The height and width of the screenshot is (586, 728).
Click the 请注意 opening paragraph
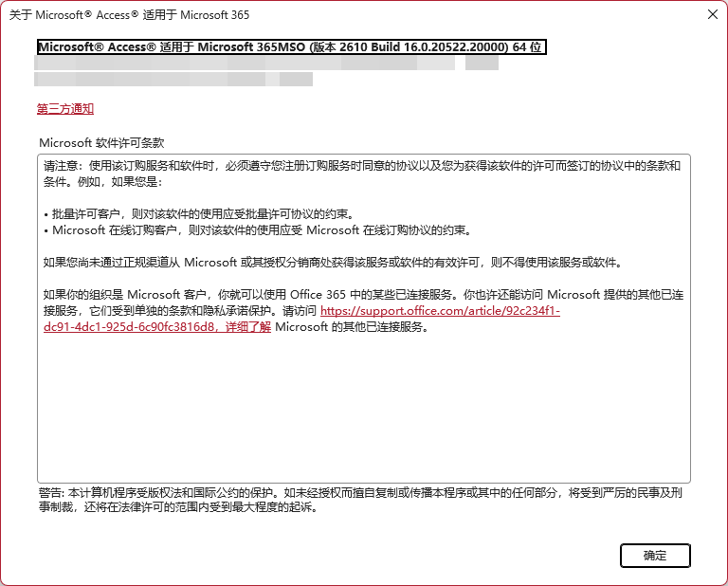pyautogui.click(x=362, y=174)
